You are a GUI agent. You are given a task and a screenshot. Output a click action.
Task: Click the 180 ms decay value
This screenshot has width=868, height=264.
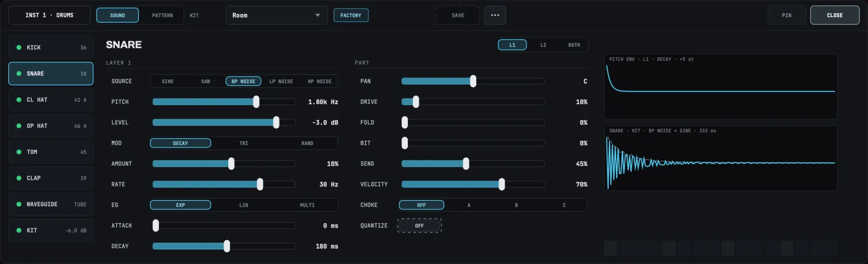(327, 246)
